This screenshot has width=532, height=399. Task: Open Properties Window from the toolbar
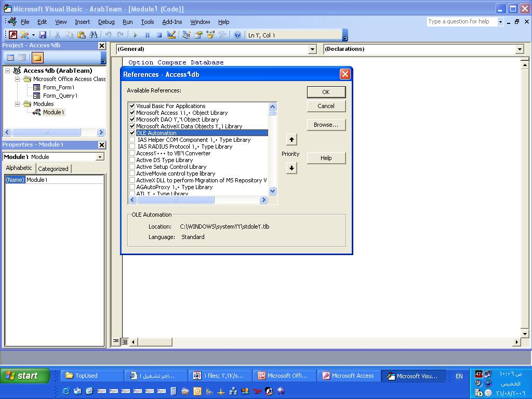coord(198,35)
